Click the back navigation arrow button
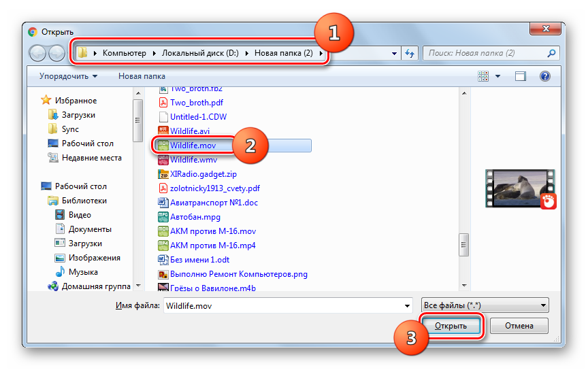The image size is (588, 370). 38,53
